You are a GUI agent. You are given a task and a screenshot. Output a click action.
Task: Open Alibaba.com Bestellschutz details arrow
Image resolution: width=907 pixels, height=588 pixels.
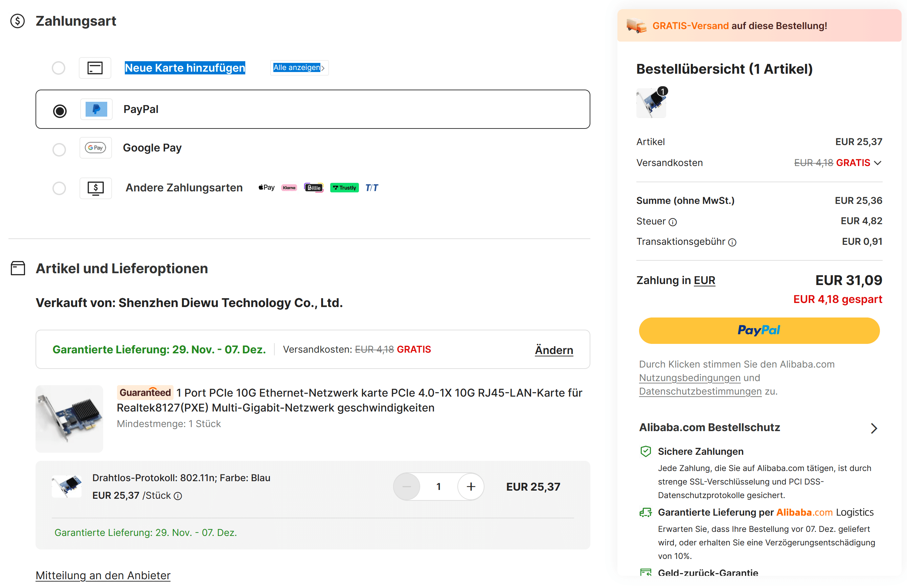point(874,428)
